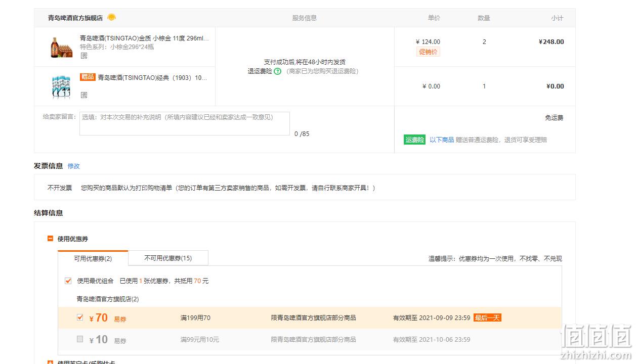Click the orange 最后一天 label
636x364 pixels.
click(x=487, y=318)
